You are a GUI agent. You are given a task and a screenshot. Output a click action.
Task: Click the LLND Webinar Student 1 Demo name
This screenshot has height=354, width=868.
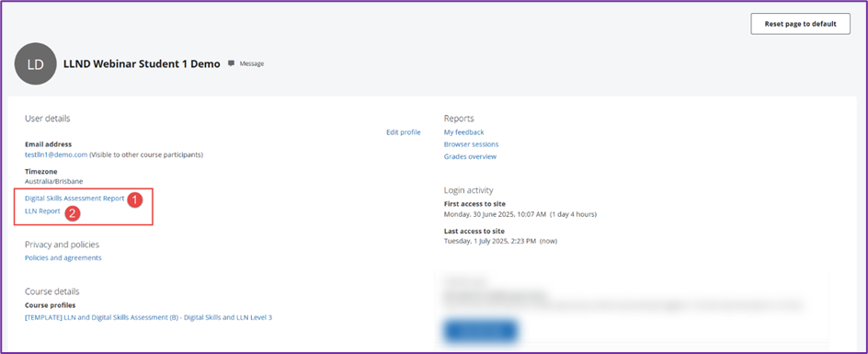[x=142, y=63]
